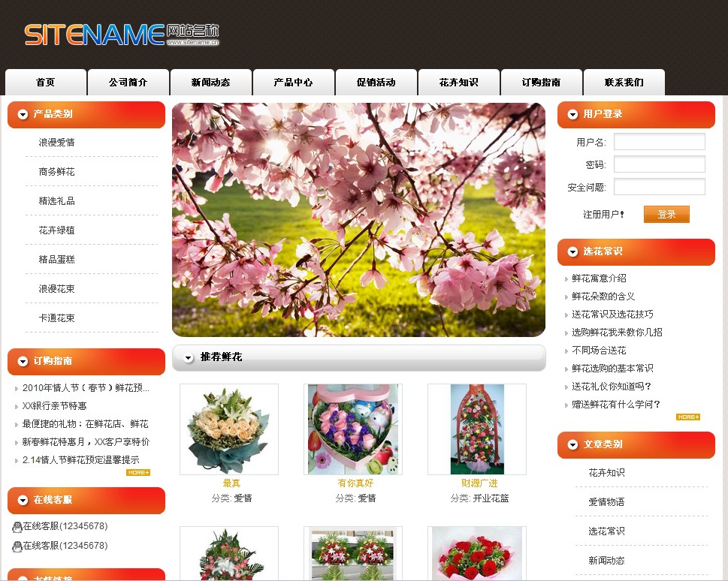
Task: Go to the 联系我们 navigation tab
Action: click(624, 83)
